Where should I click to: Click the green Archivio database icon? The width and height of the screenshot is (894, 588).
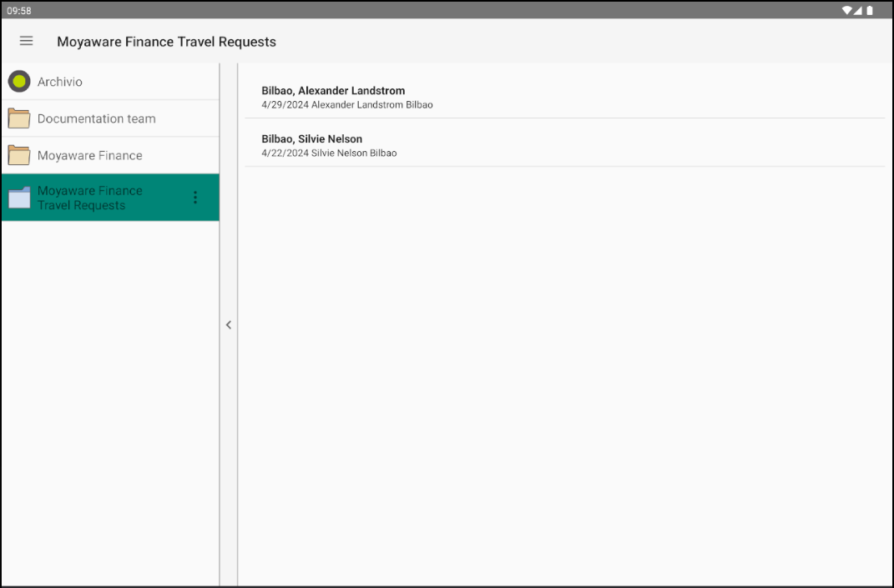click(18, 81)
